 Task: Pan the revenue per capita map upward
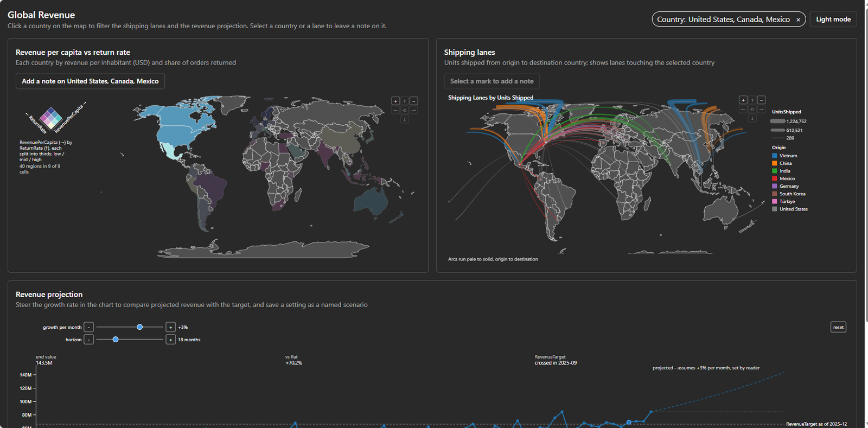(x=405, y=101)
